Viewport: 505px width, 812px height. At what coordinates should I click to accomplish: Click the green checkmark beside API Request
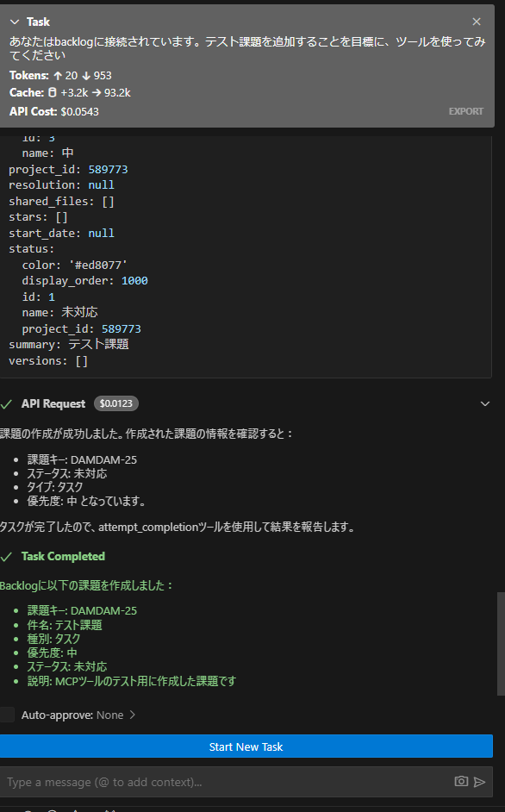9,403
